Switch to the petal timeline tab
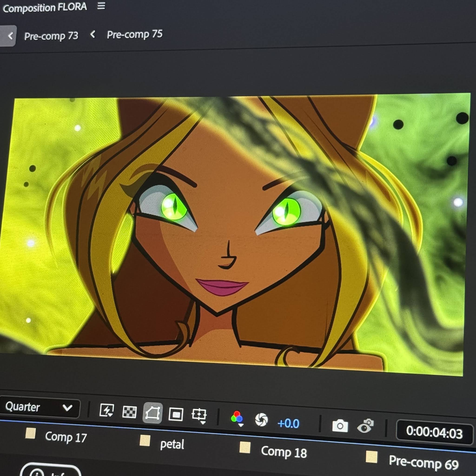 (x=172, y=444)
